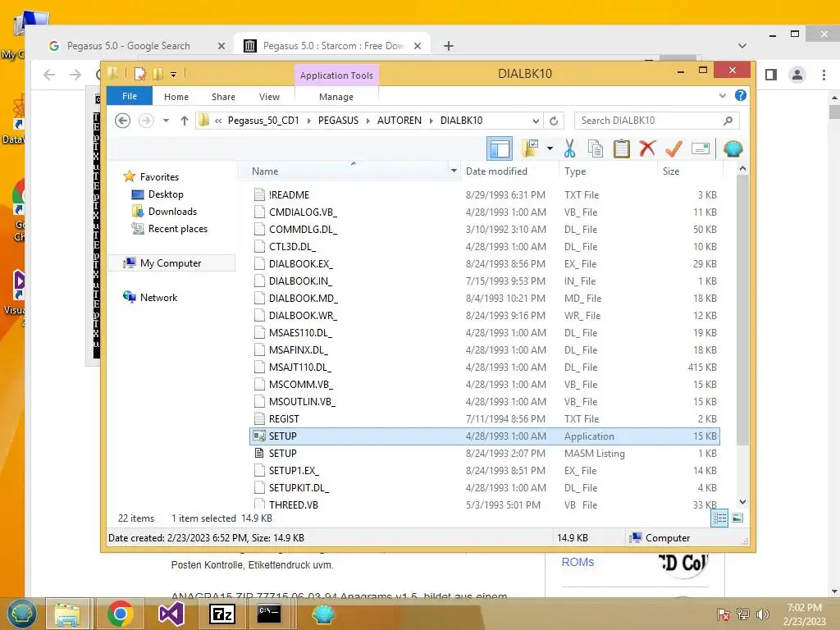Image resolution: width=840 pixels, height=630 pixels.
Task: Click the New folder icon in quick access toolbar
Action: click(158, 74)
